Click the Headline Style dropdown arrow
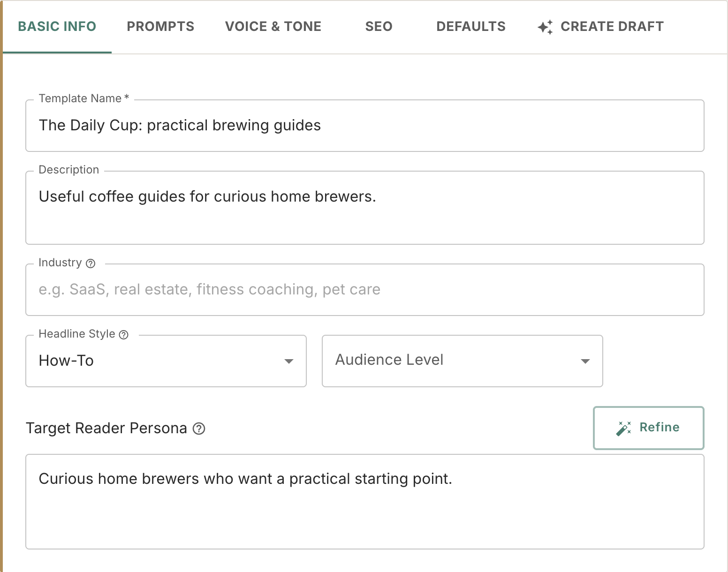728x572 pixels. click(289, 361)
